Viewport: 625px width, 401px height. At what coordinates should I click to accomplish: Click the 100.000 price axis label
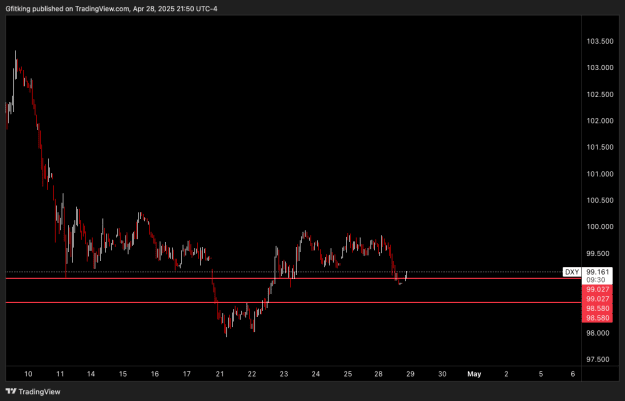(599, 226)
